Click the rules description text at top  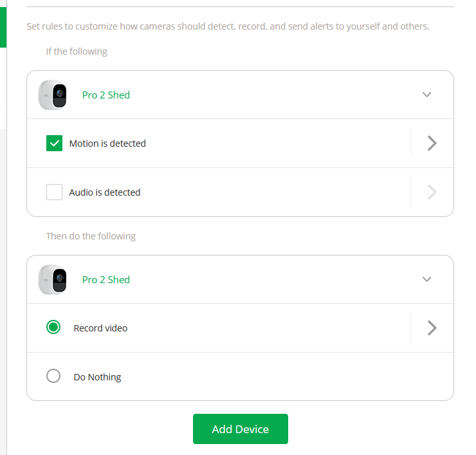pos(228,27)
